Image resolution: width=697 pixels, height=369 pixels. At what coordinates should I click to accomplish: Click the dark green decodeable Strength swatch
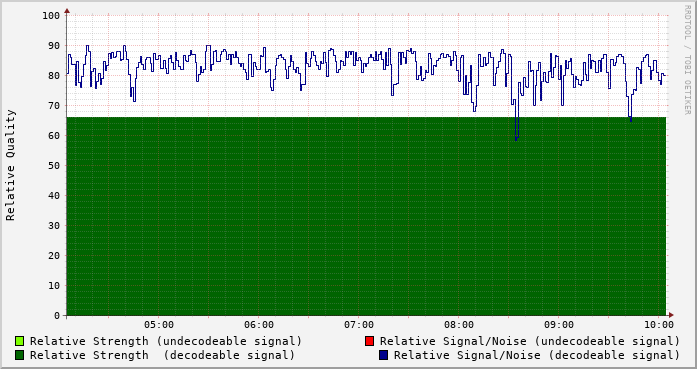click(x=20, y=355)
